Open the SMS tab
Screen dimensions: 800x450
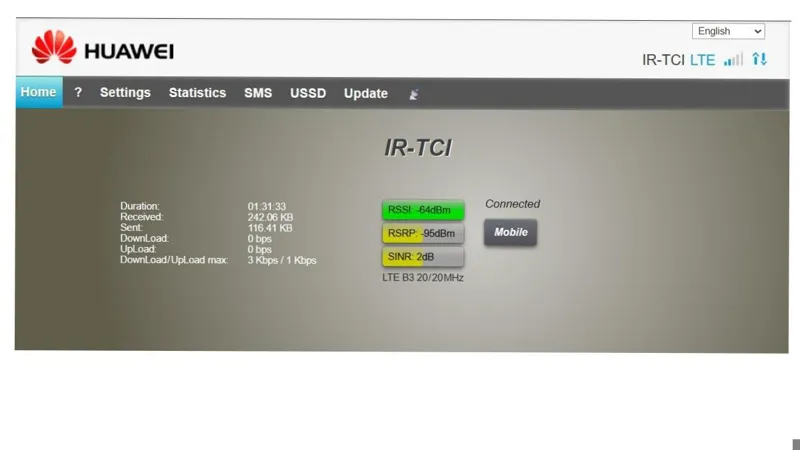click(258, 93)
